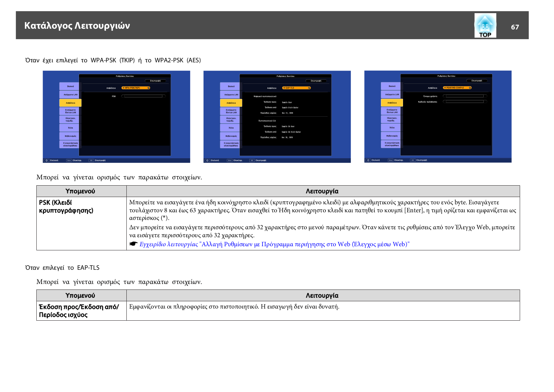The height and width of the screenshot is (392, 554).
Task: Click Λειτουργία header of the EAP-TLS table
Action: (323, 295)
